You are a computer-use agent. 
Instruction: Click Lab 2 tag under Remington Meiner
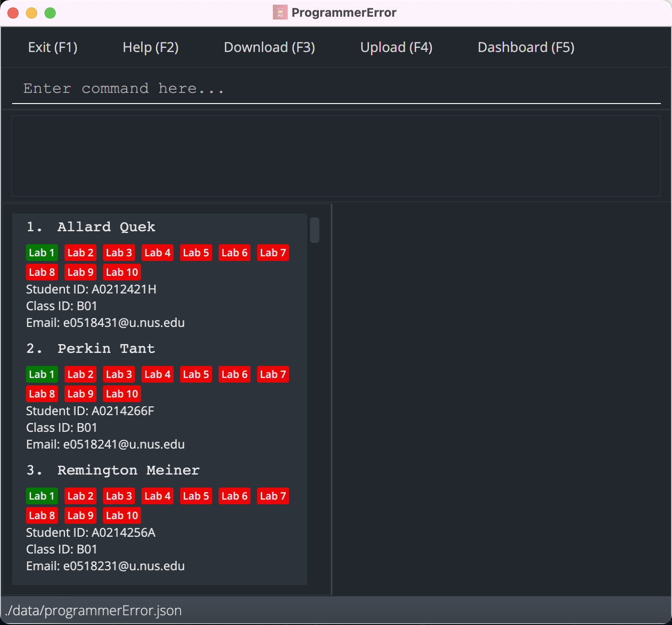pyautogui.click(x=80, y=496)
